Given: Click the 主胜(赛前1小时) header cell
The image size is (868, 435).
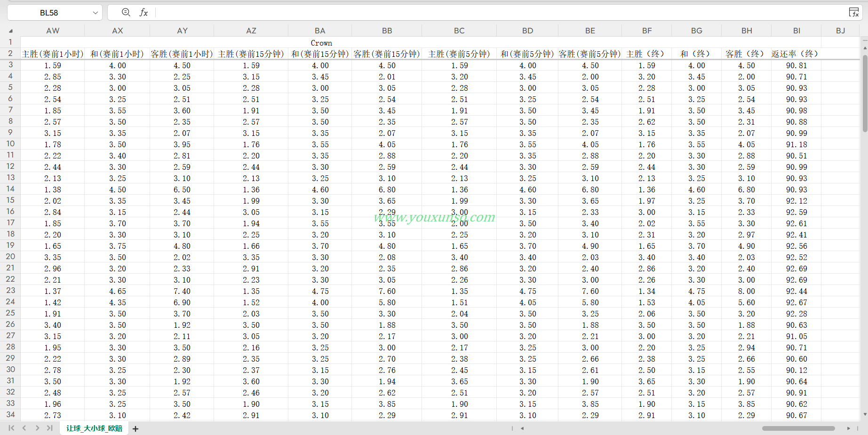Looking at the screenshot, I should [53, 54].
